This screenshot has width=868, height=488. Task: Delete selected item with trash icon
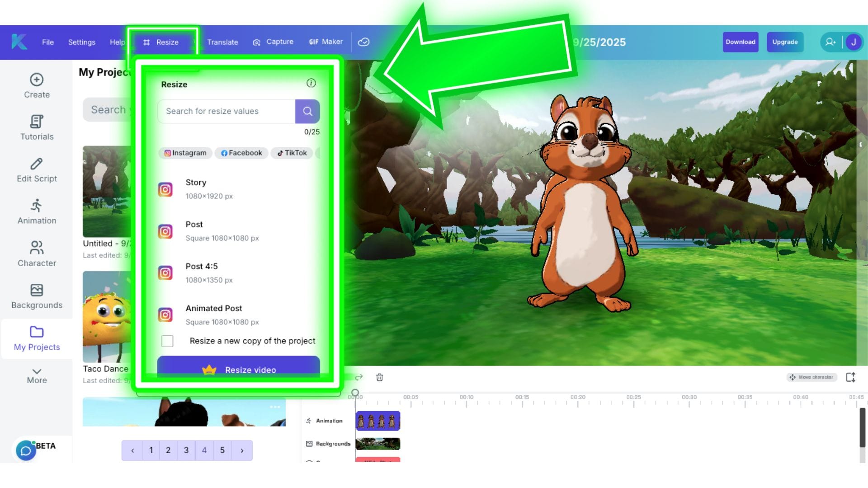coord(379,377)
